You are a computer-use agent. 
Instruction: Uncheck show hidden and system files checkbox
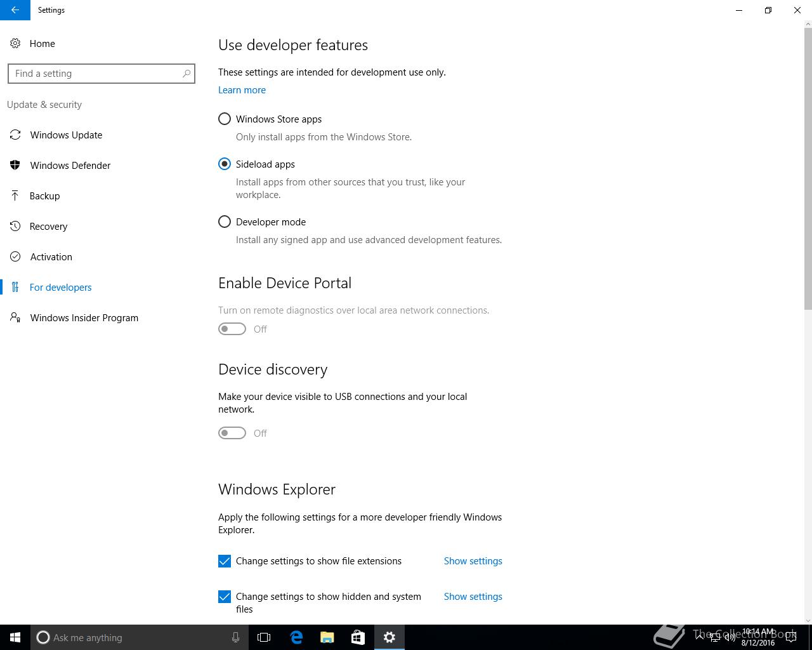click(225, 597)
